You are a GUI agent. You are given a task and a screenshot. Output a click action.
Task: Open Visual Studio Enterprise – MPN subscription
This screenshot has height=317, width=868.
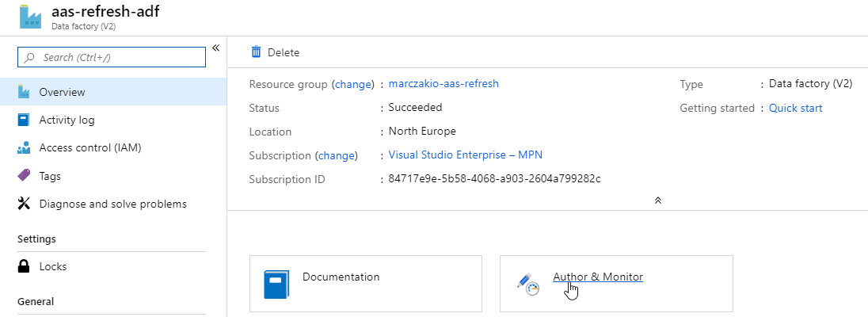[x=465, y=155]
